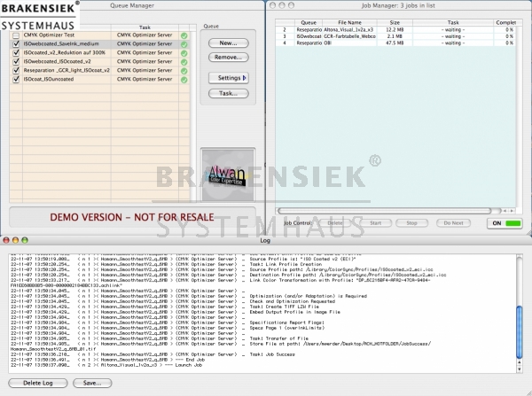
Task: Select the OBI job row
Action: pyautogui.click(x=395, y=43)
